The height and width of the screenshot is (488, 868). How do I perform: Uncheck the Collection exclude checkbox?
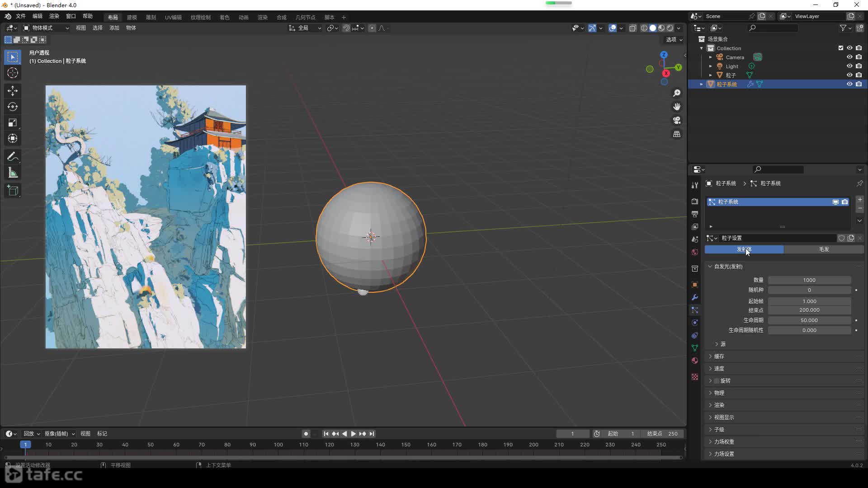click(x=841, y=48)
